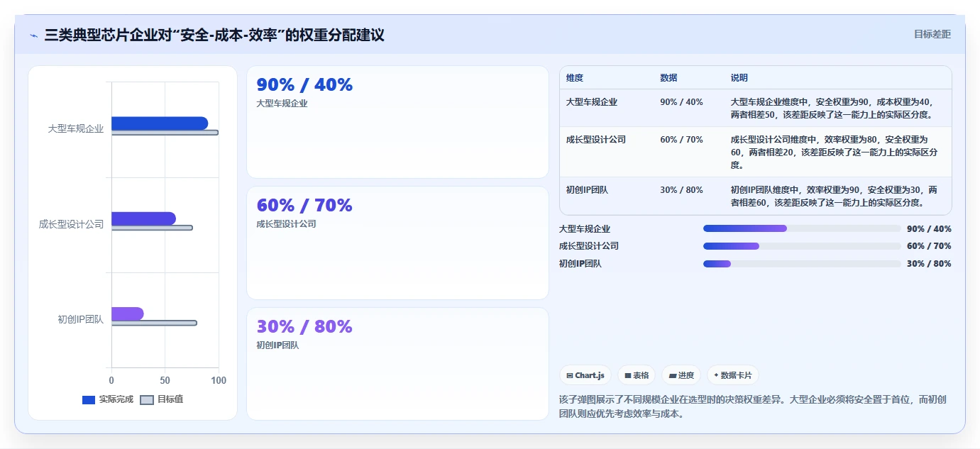Click the large 90% / 40% card value
The image size is (980, 449).
coord(304,85)
